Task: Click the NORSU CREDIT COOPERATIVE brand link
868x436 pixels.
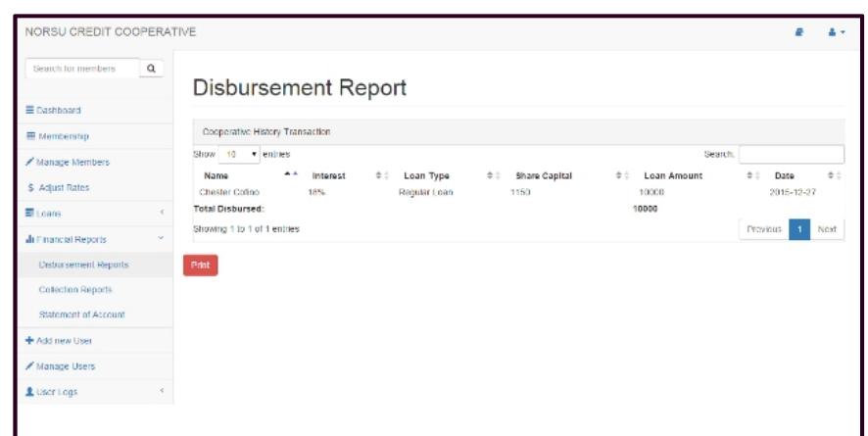Action: [x=110, y=32]
